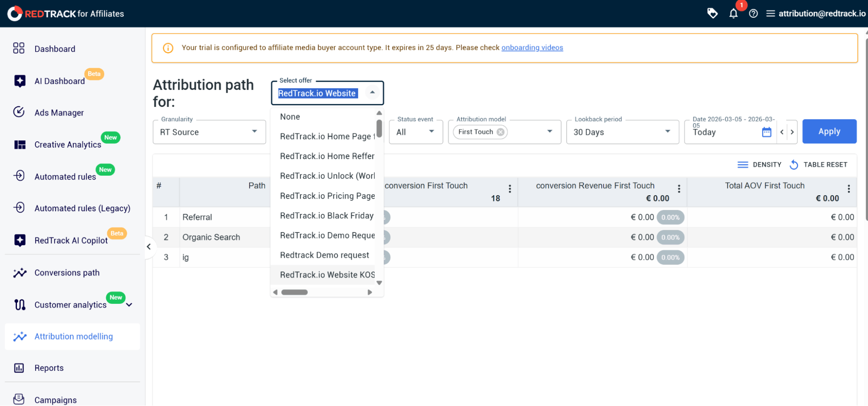Click the Creative Analytics icon

pyautogui.click(x=20, y=144)
